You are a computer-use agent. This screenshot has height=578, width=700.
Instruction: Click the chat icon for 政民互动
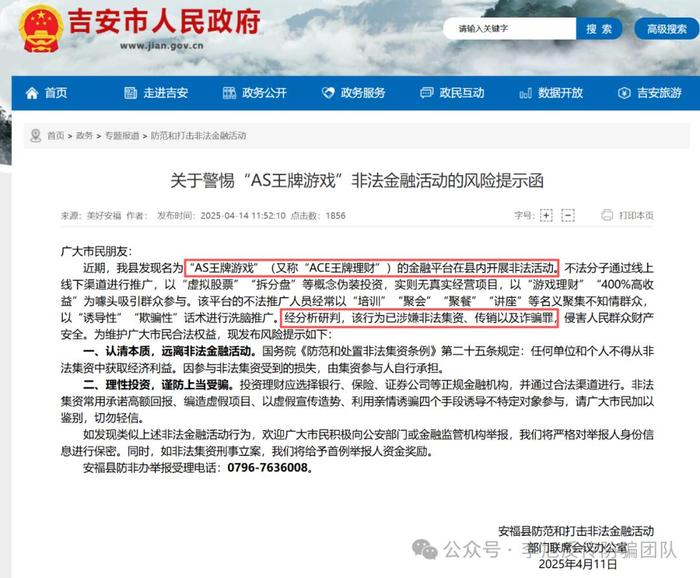click(x=427, y=93)
